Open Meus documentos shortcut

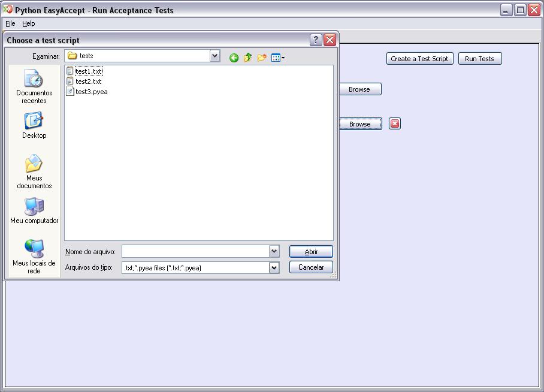coord(34,171)
